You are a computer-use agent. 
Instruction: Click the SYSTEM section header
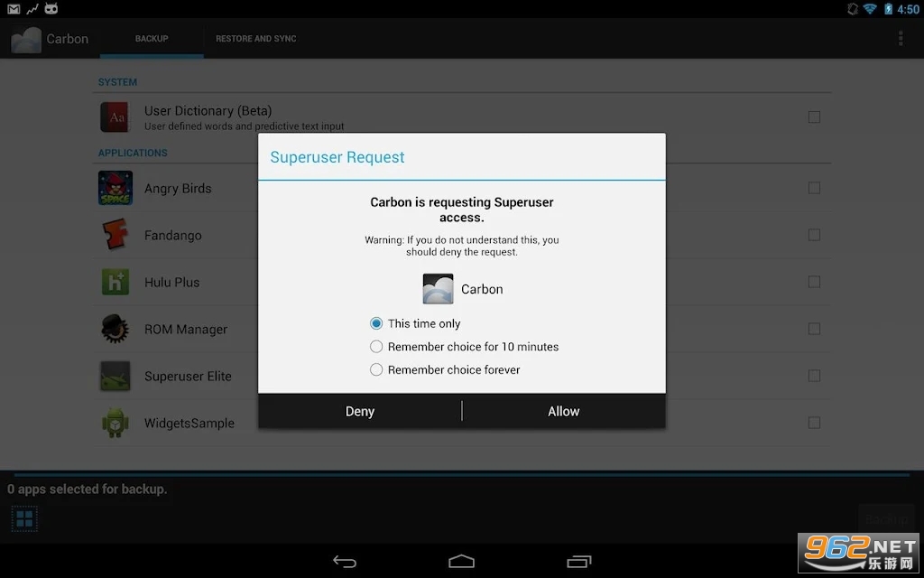click(117, 82)
